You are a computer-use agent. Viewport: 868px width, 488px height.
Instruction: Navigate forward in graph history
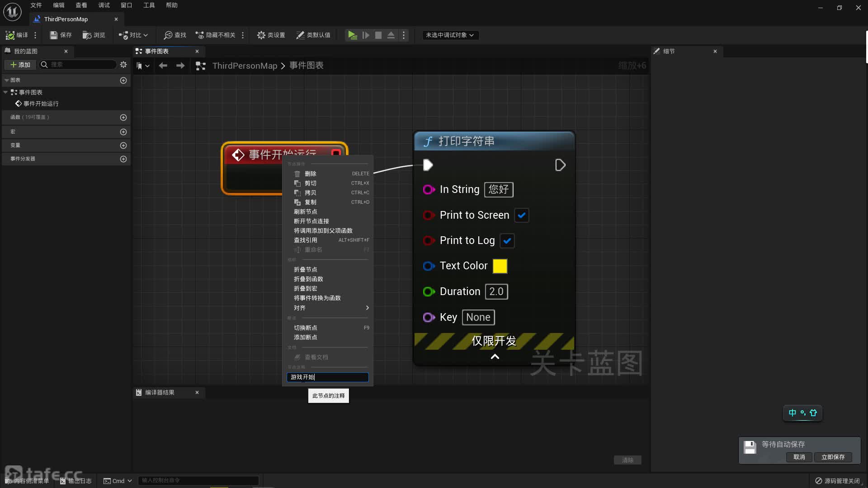pos(180,66)
